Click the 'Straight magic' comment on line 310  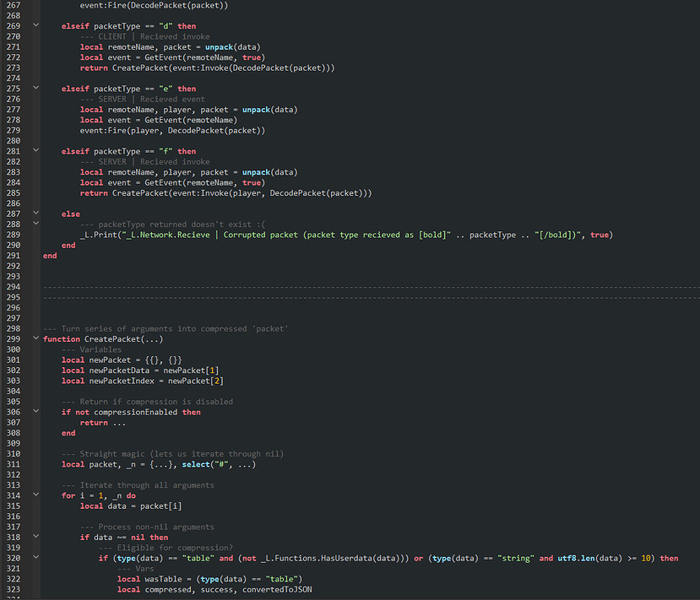(172, 454)
